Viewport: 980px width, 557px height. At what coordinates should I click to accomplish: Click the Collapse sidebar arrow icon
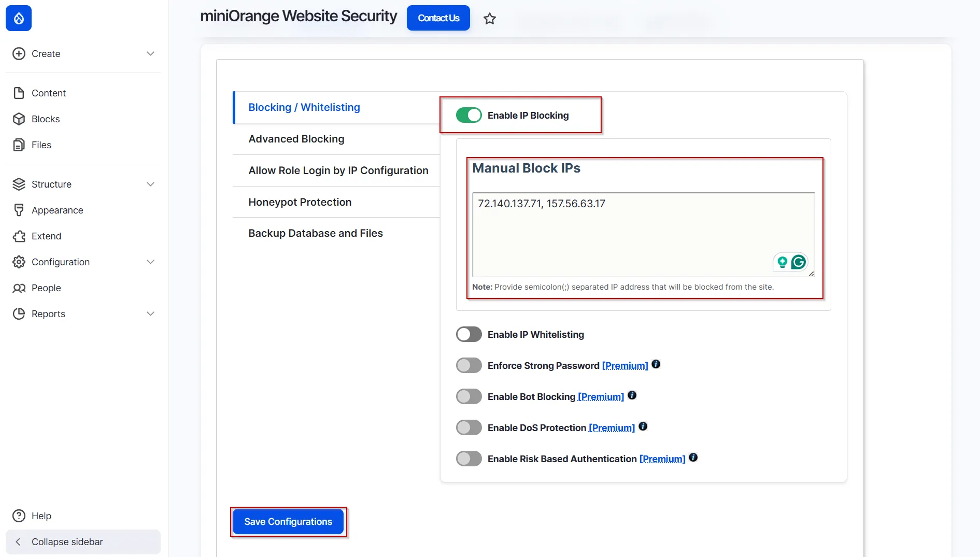(18, 542)
